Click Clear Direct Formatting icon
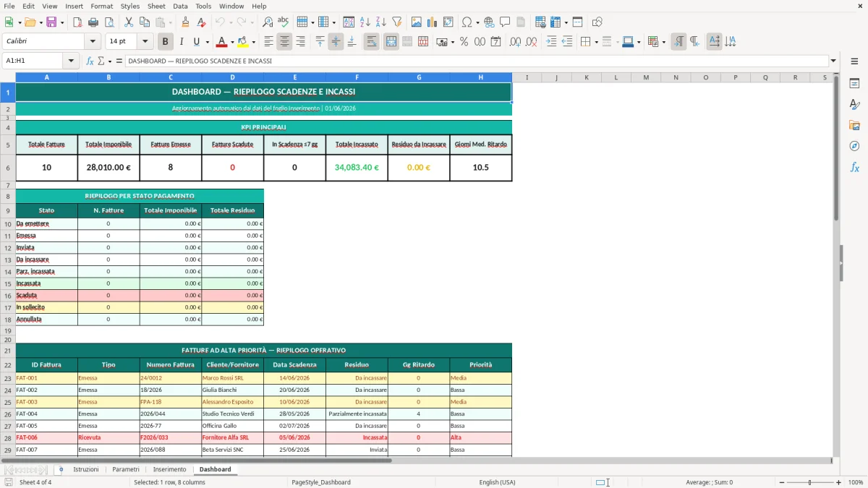 click(x=203, y=22)
